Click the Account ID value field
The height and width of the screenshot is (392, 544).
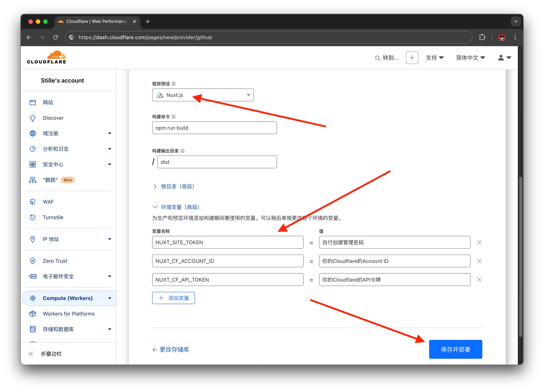395,261
